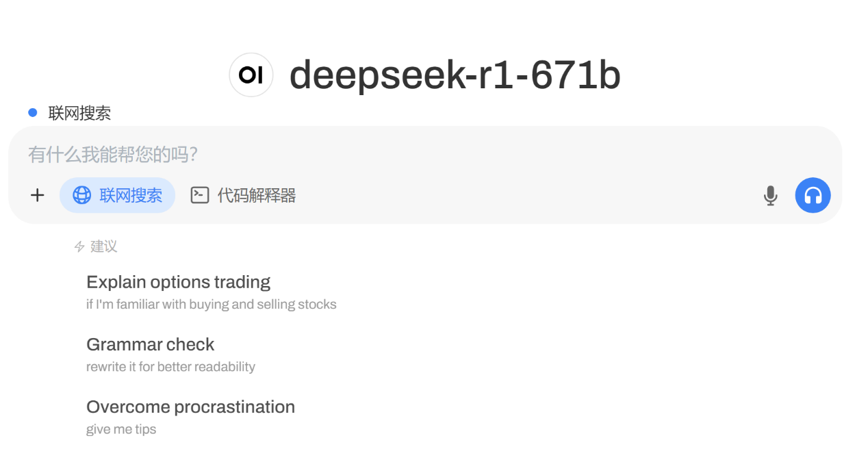Select the Grammar check suggestion

point(151,344)
